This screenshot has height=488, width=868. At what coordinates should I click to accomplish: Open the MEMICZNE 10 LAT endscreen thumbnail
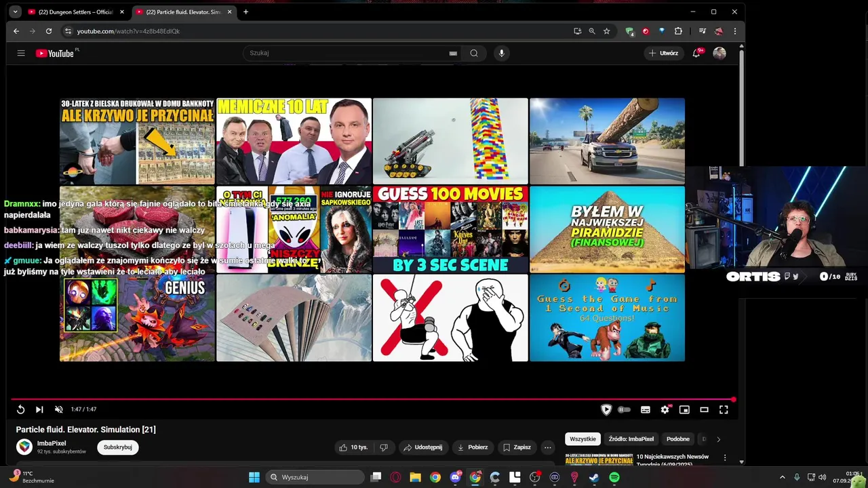294,141
